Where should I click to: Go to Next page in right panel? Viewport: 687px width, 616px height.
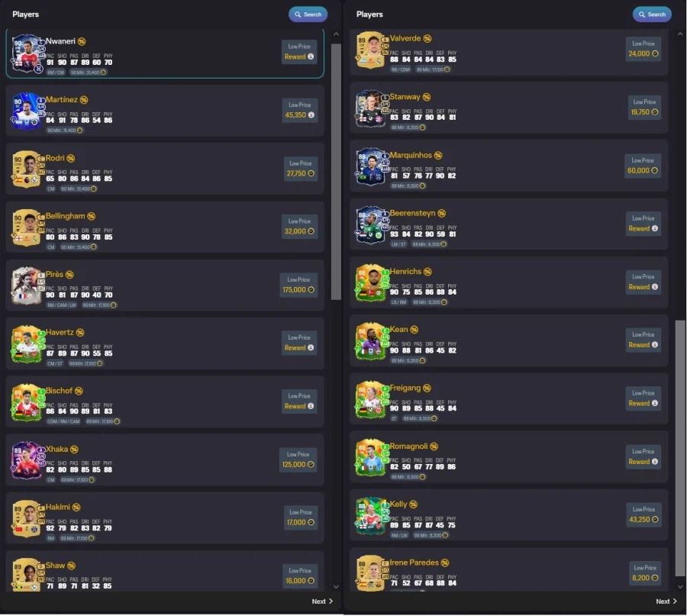point(666,601)
